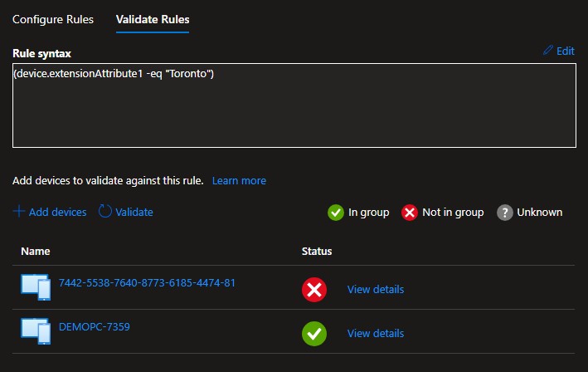This screenshot has height=372, width=588.
Task: Click the Validate refresh icon
Action: click(105, 212)
